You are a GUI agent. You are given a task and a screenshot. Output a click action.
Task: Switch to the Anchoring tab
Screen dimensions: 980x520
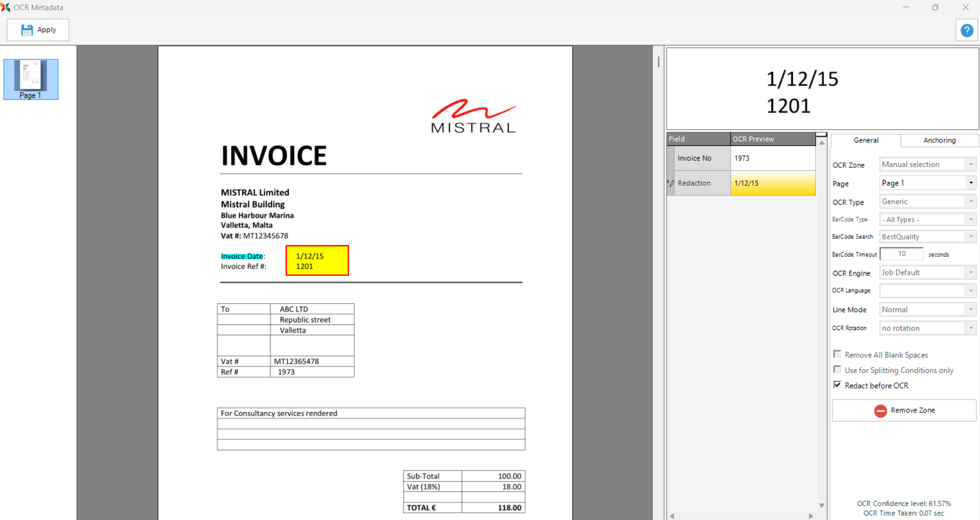939,140
